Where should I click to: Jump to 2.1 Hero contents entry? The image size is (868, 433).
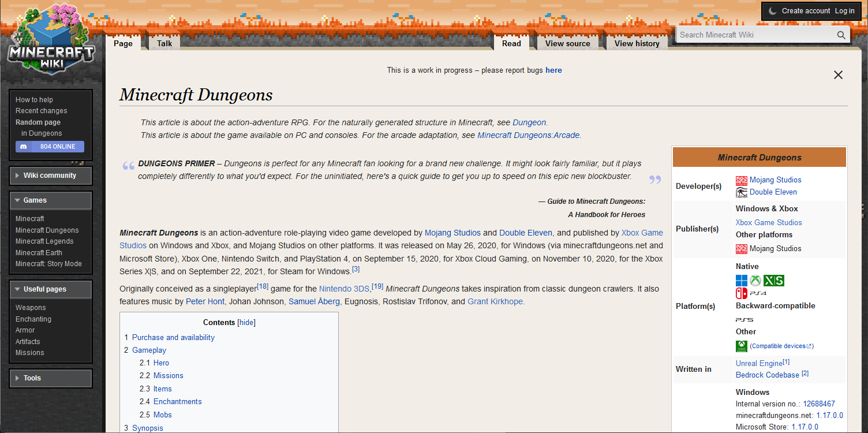(x=161, y=363)
